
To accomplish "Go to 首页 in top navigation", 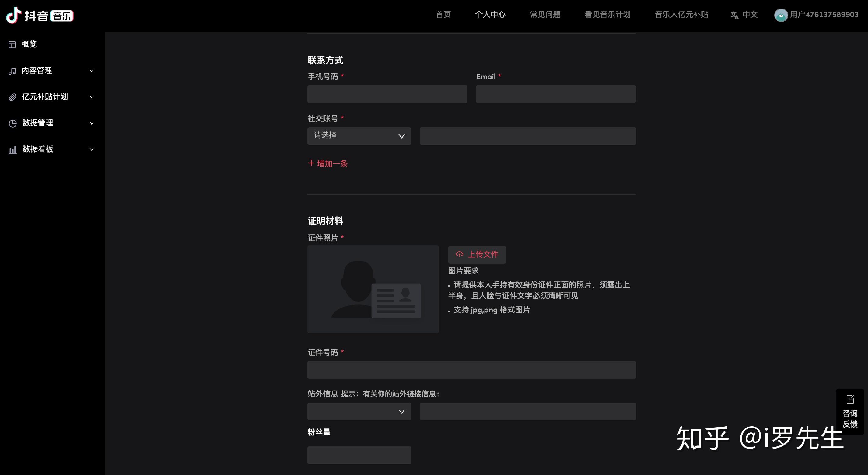I will (x=443, y=15).
